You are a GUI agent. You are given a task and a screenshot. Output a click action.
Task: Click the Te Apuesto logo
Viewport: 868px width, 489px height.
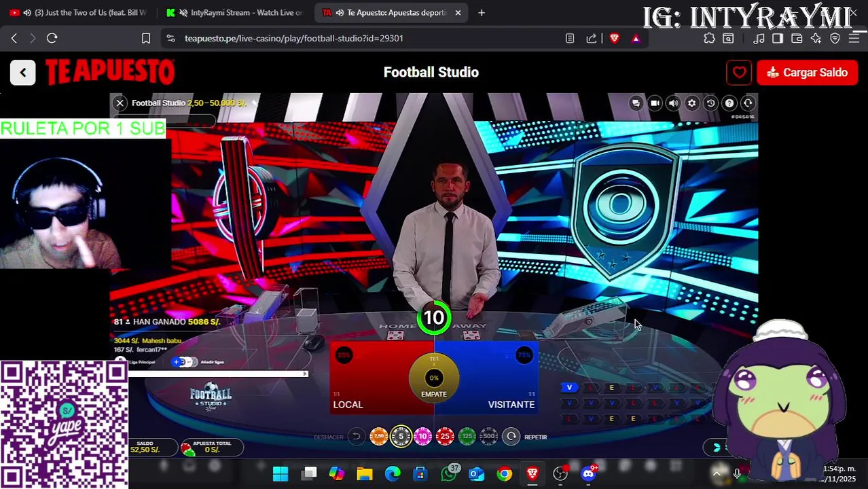(110, 72)
